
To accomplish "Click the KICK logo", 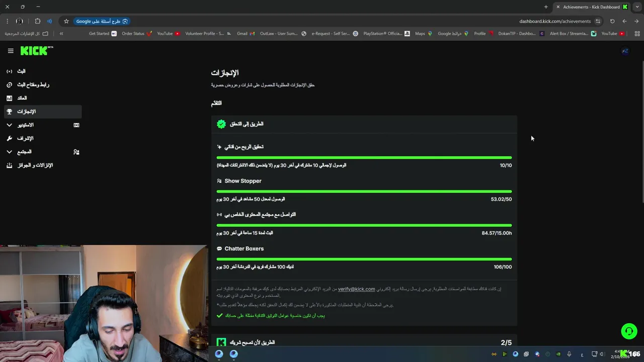I will tap(36, 50).
